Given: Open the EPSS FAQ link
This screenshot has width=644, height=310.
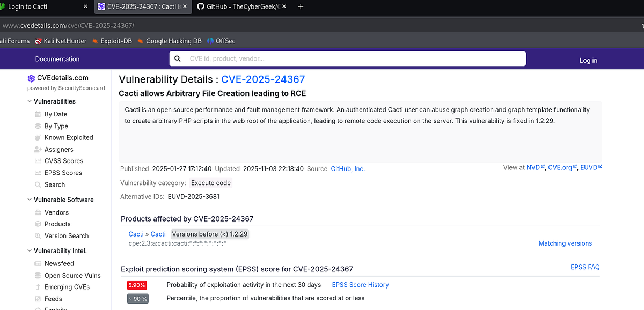Looking at the screenshot, I should point(585,267).
